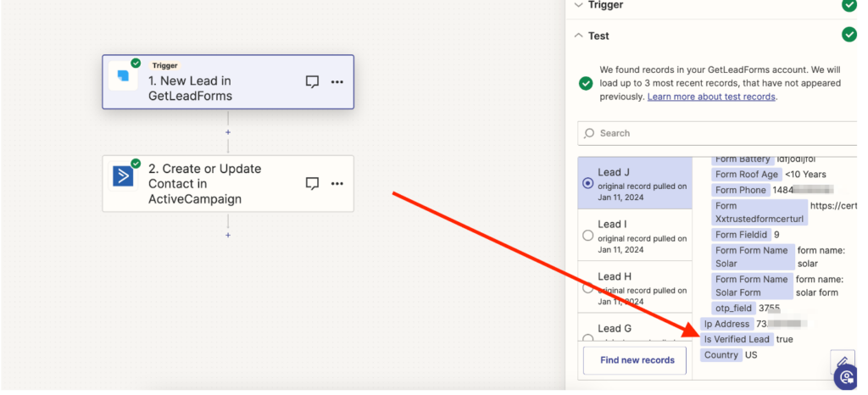
Task: Click the Form Roof Age field label
Action: [x=746, y=175]
